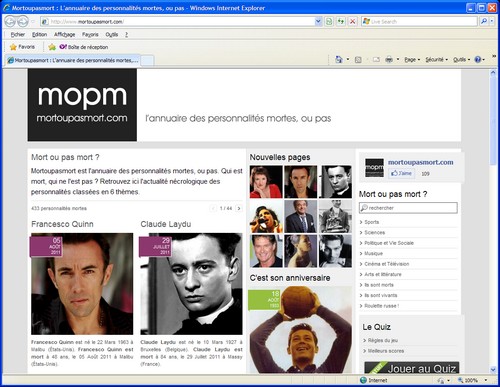Screen dimensions: 500x387
Task: Click anniversary photo of man holding ball
Action: point(300,330)
